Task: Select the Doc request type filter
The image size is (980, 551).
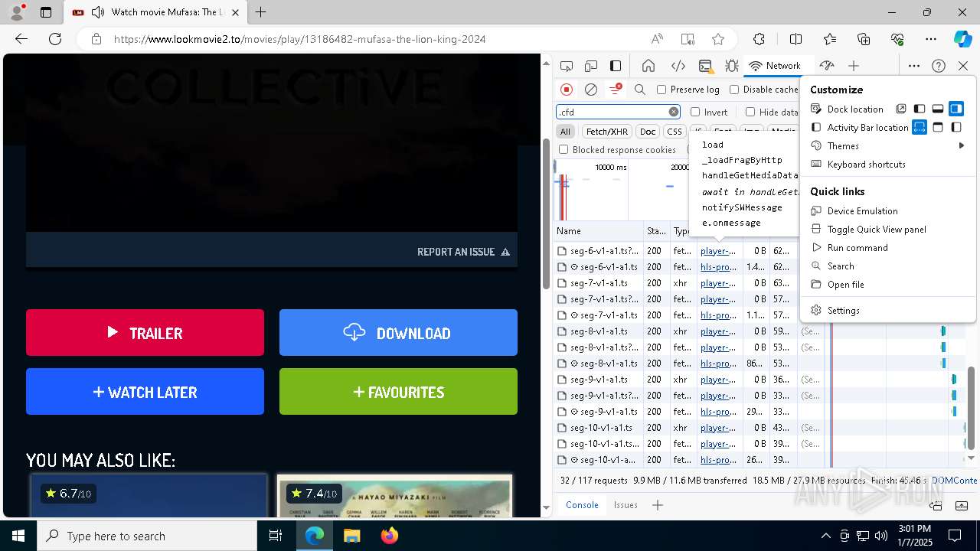Action: point(648,132)
